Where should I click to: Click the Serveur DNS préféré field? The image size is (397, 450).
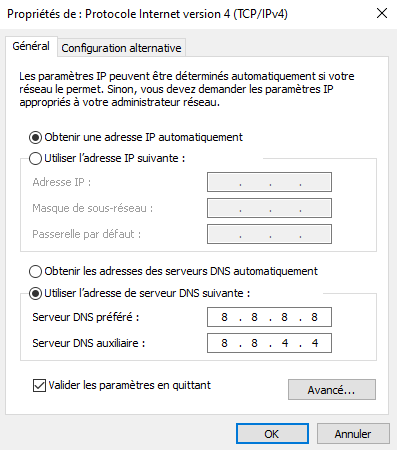(x=269, y=317)
